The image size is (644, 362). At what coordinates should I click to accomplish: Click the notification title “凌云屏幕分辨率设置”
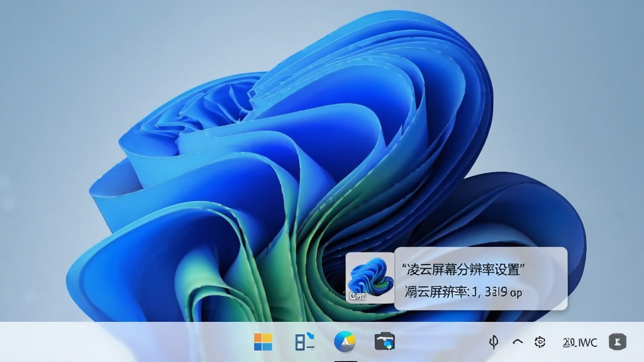pos(463,270)
